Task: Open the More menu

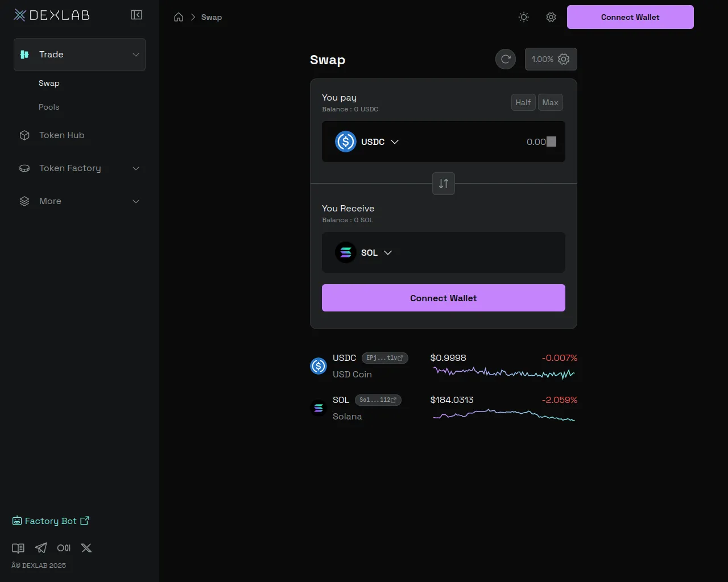Action: pyautogui.click(x=80, y=201)
